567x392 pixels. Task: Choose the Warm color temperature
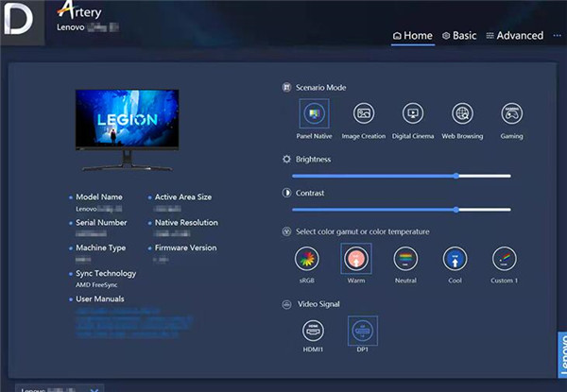coord(355,259)
